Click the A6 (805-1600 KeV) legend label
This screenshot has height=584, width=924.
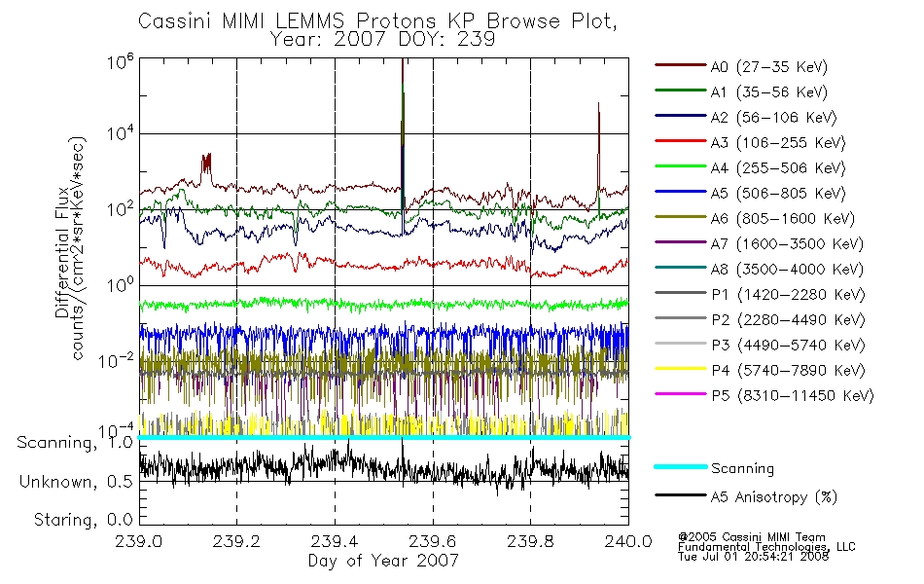783,219
